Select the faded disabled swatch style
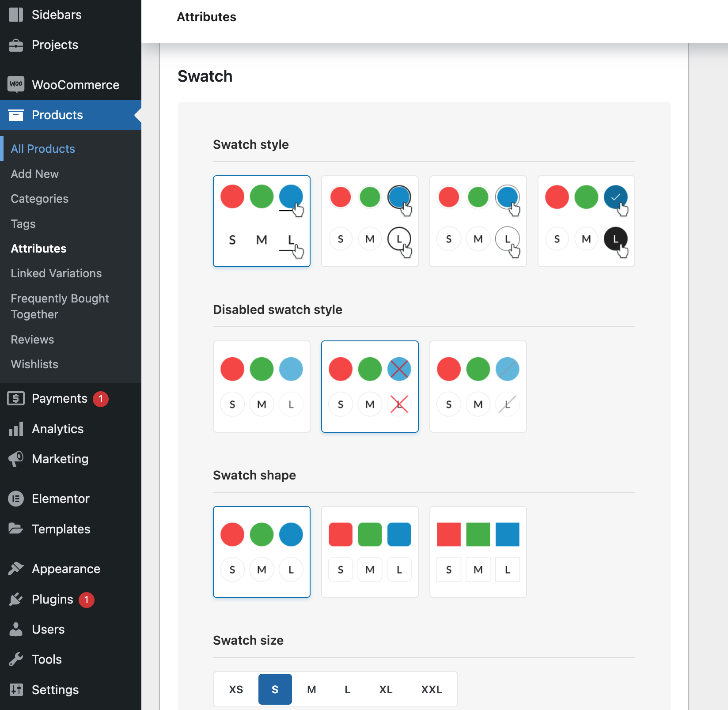The image size is (728, 710). click(x=262, y=386)
